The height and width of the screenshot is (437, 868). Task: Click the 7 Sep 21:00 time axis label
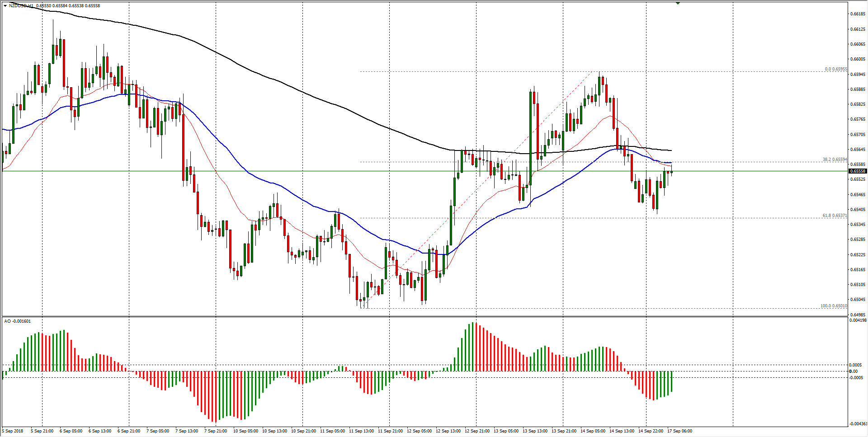click(216, 431)
